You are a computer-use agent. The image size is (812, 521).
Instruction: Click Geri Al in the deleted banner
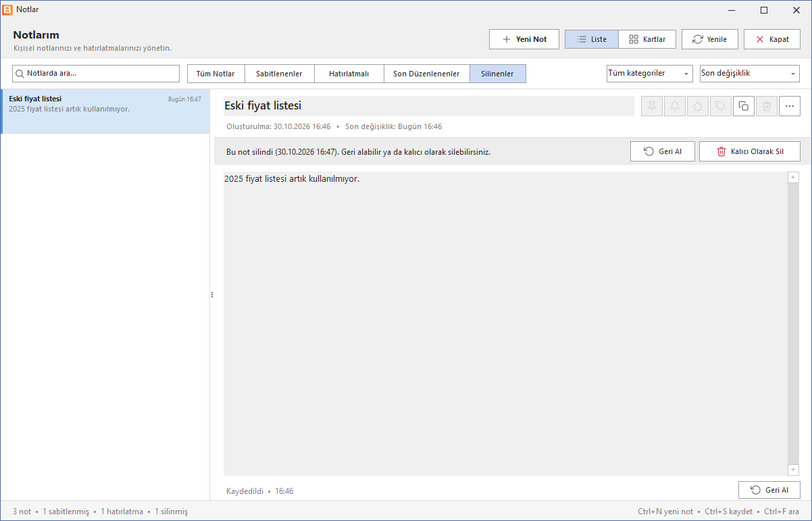point(663,151)
